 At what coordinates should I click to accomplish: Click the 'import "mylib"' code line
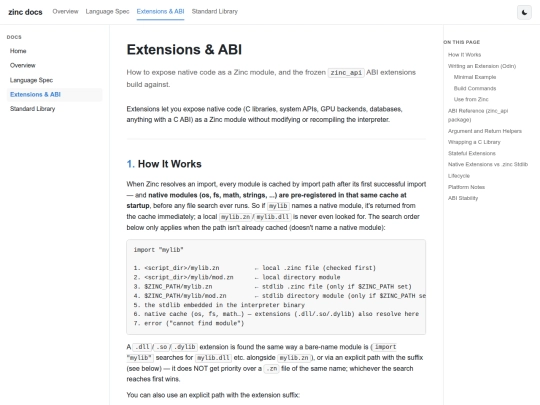[x=158, y=250]
